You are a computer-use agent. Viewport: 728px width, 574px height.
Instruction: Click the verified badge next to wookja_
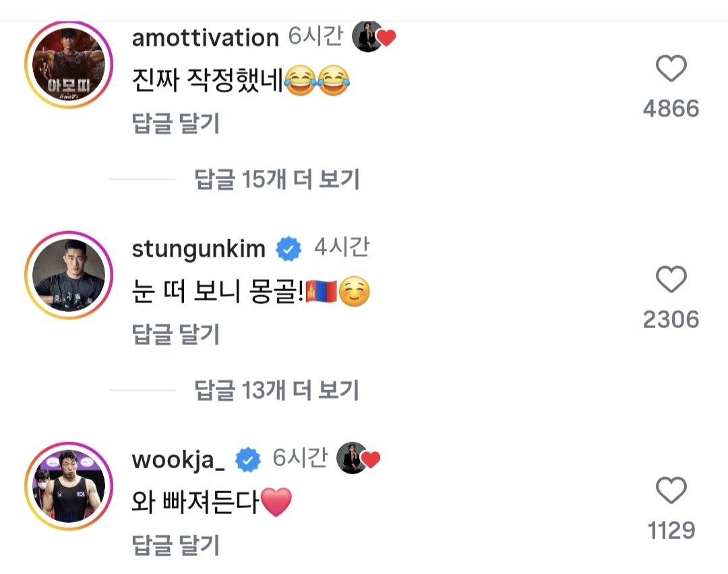(x=248, y=461)
